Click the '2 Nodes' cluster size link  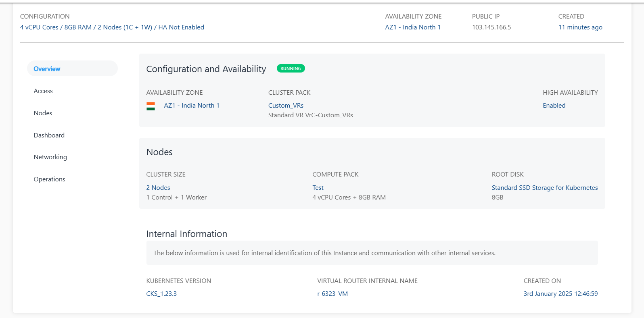click(x=158, y=188)
